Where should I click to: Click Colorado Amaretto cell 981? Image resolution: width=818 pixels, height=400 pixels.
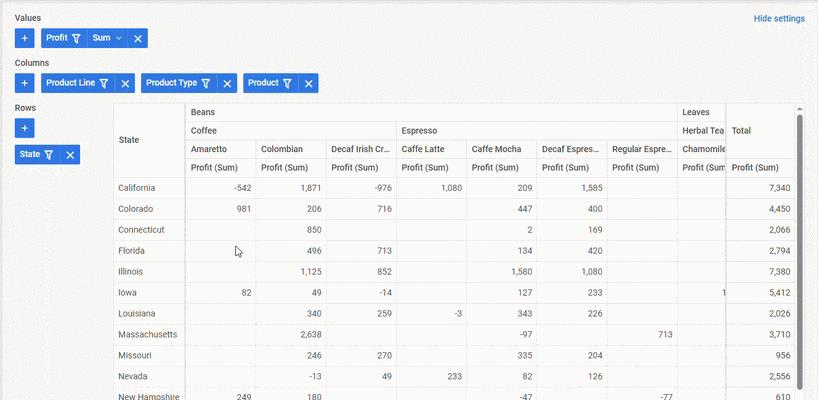point(220,209)
